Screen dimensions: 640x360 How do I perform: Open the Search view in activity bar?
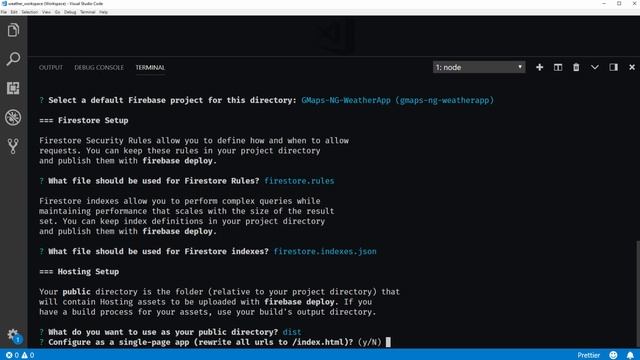click(x=13, y=59)
